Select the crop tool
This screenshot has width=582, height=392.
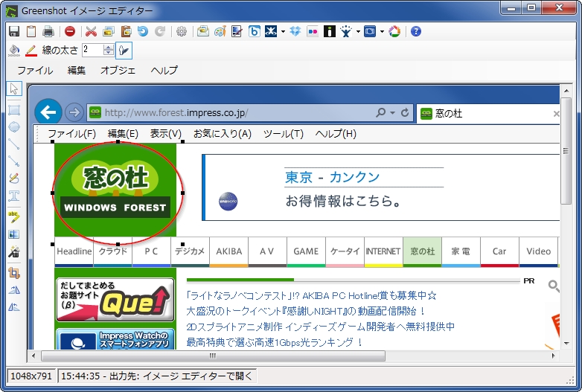click(14, 273)
